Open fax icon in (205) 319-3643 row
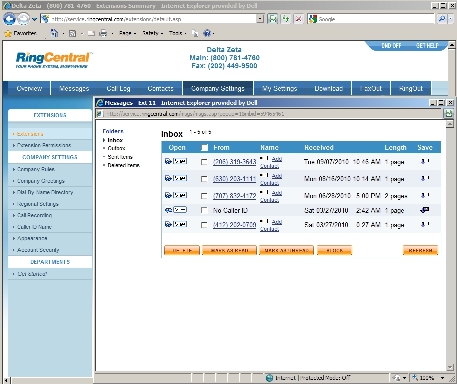Screen dimensions: 457x384 point(168,161)
